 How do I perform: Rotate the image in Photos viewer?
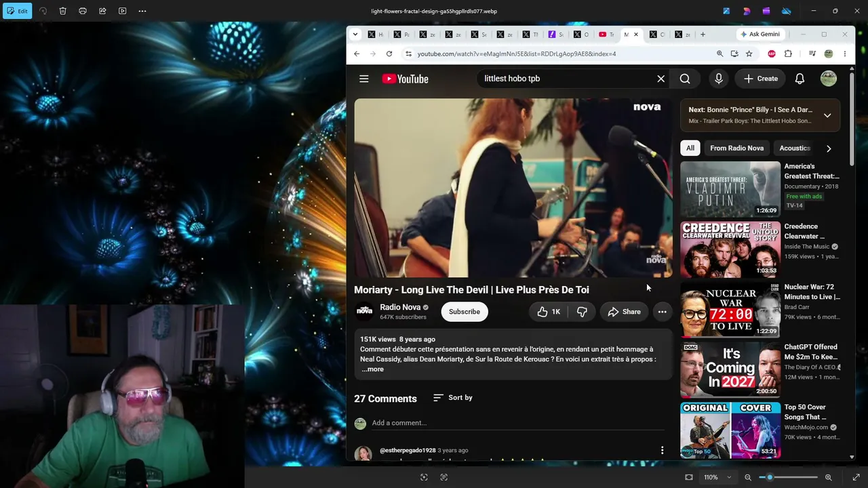(x=43, y=11)
